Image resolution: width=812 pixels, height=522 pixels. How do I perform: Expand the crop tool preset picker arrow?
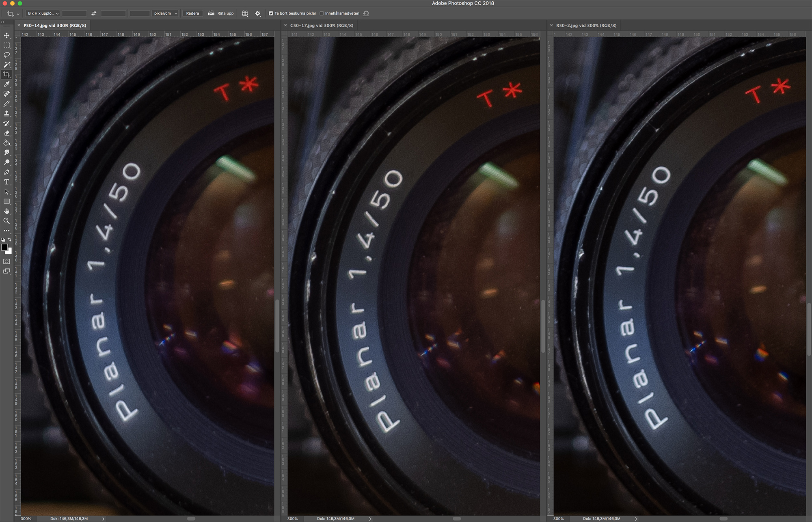[x=18, y=14]
